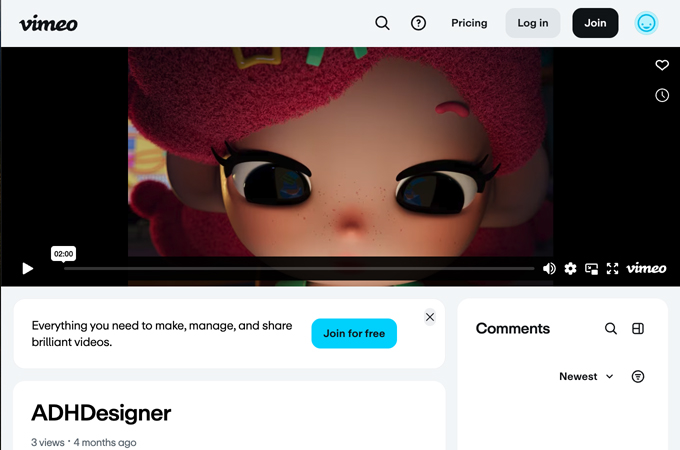Click the video progress bar
This screenshot has height=450, width=680.
coord(299,268)
